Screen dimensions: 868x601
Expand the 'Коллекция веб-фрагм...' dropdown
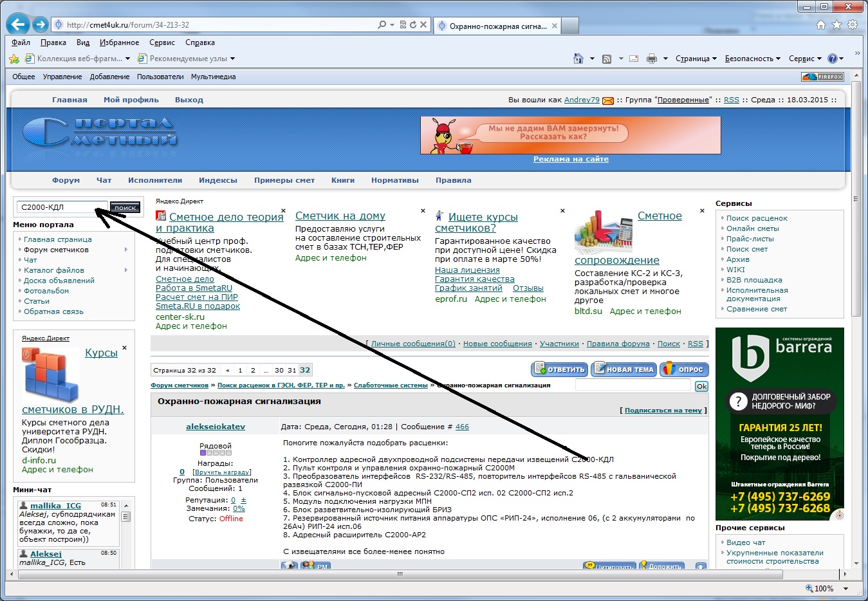click(x=127, y=59)
